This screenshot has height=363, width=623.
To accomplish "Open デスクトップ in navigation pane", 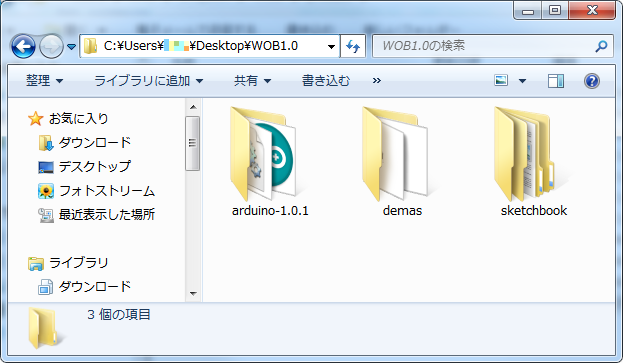I will point(95,166).
